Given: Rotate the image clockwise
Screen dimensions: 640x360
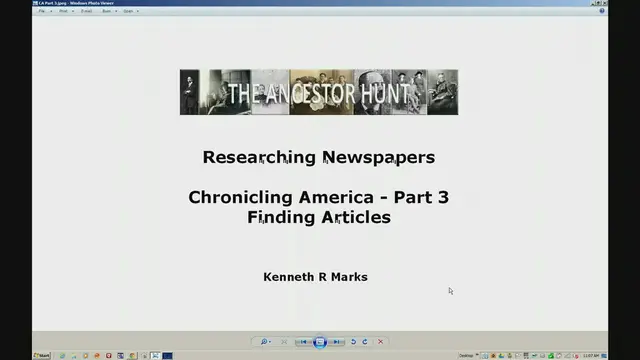Looking at the screenshot, I should (x=365, y=342).
